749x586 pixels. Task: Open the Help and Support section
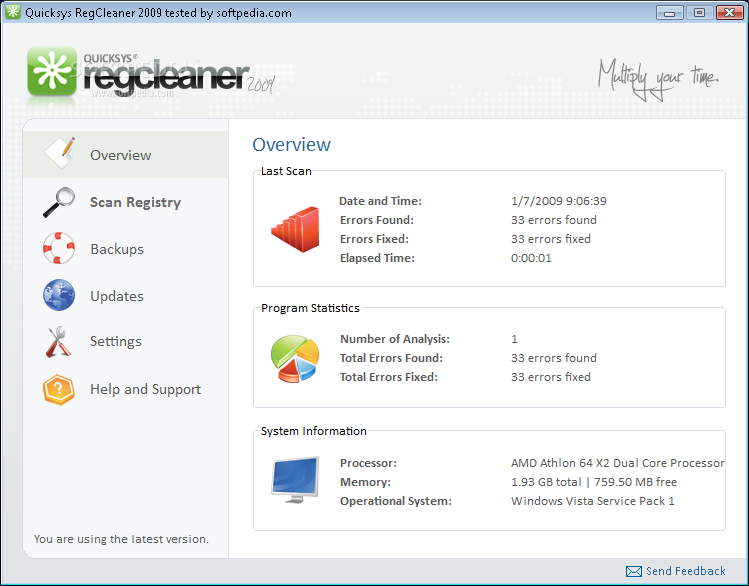146,389
